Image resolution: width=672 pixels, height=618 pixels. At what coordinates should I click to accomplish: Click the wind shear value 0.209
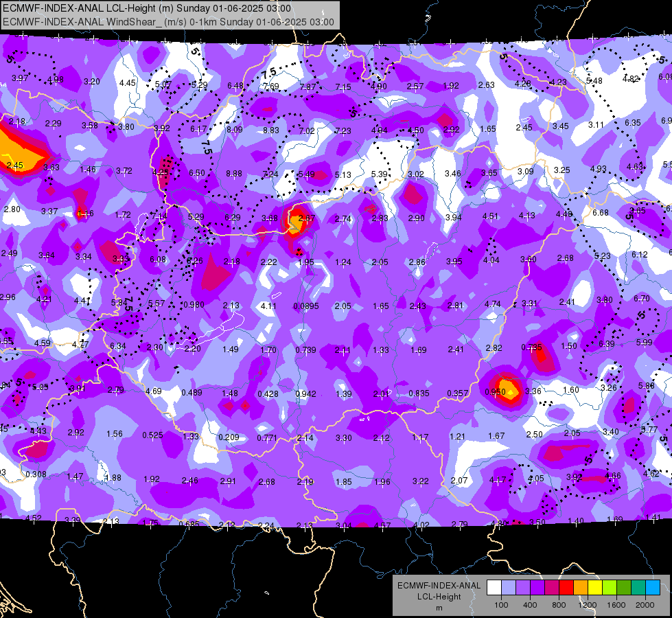click(x=229, y=437)
